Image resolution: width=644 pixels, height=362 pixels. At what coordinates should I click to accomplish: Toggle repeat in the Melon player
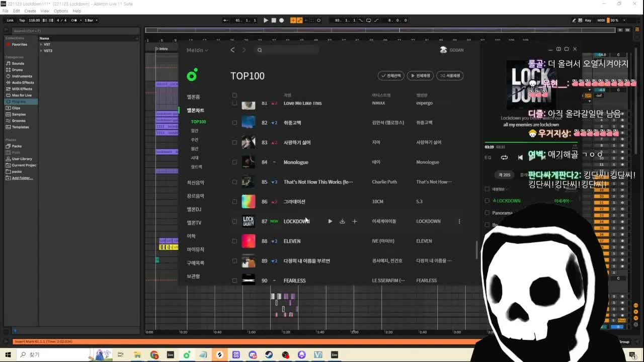(x=504, y=157)
